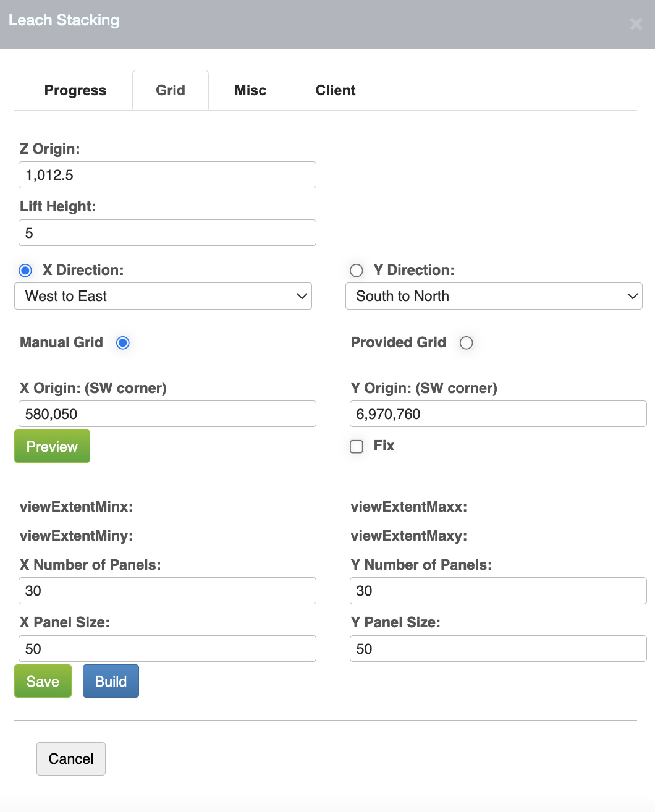
Task: Click the Save button
Action: pos(43,681)
